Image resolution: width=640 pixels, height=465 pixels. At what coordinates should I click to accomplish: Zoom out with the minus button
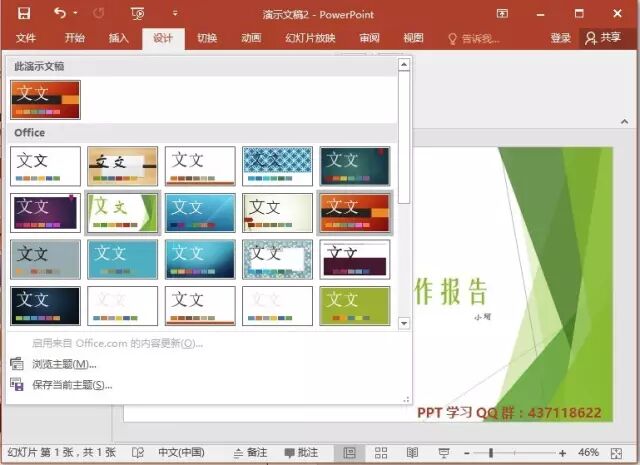(467, 453)
